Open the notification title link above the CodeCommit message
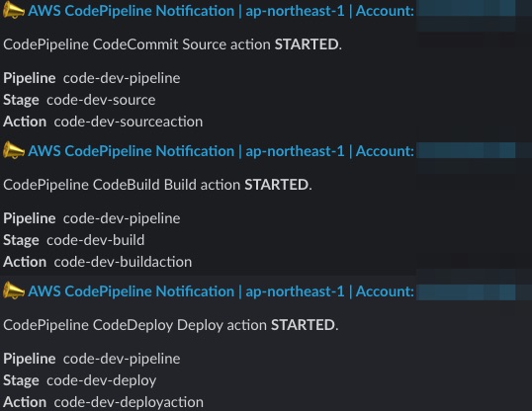 pyautogui.click(x=221, y=11)
